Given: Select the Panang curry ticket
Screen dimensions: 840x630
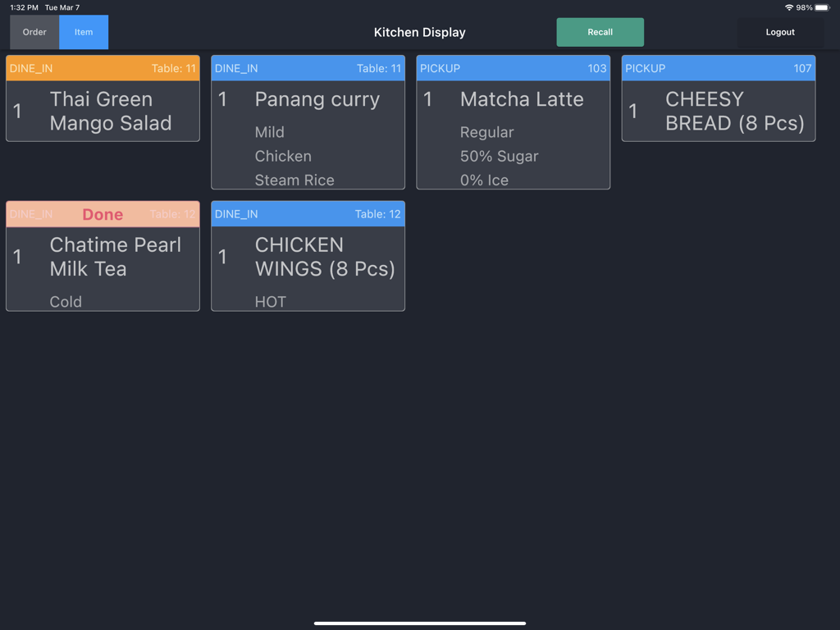Looking at the screenshot, I should pos(308,123).
